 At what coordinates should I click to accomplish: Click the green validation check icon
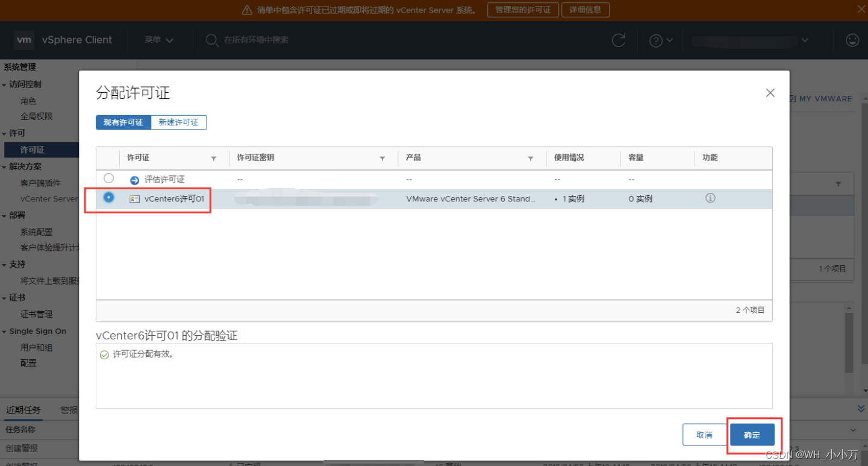[104, 355]
